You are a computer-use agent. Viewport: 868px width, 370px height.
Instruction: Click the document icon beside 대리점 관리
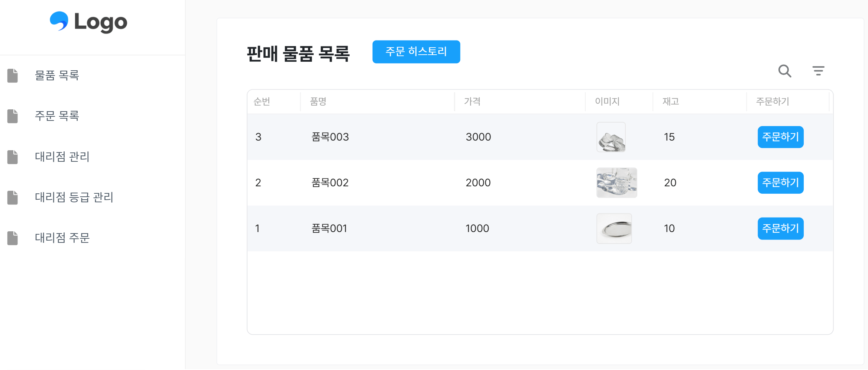(x=12, y=157)
